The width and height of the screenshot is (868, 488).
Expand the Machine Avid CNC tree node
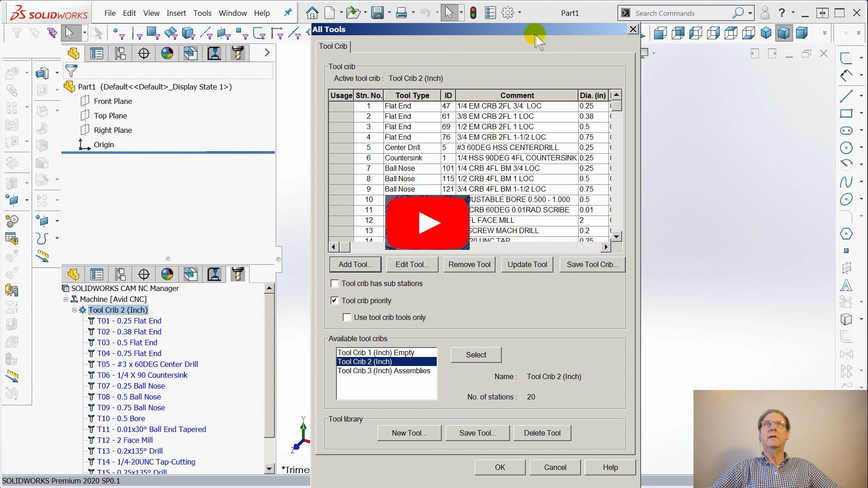pos(66,299)
